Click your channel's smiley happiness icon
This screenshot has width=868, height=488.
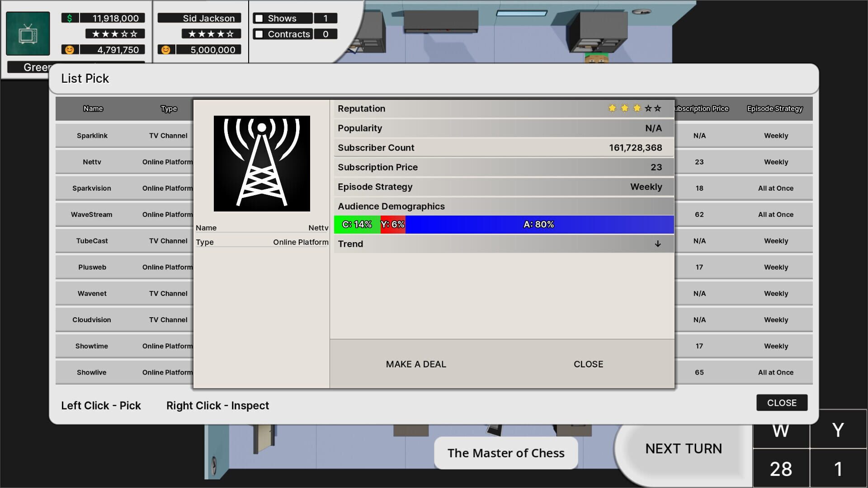[69, 50]
